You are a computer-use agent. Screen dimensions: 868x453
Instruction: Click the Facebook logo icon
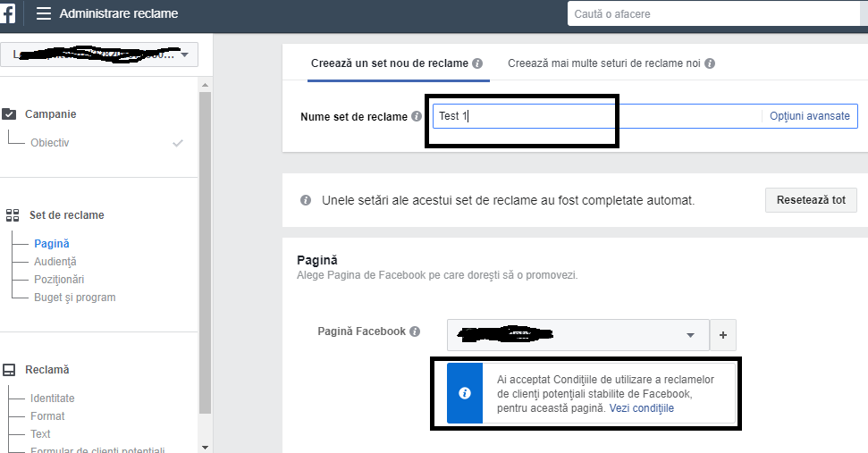[8, 13]
